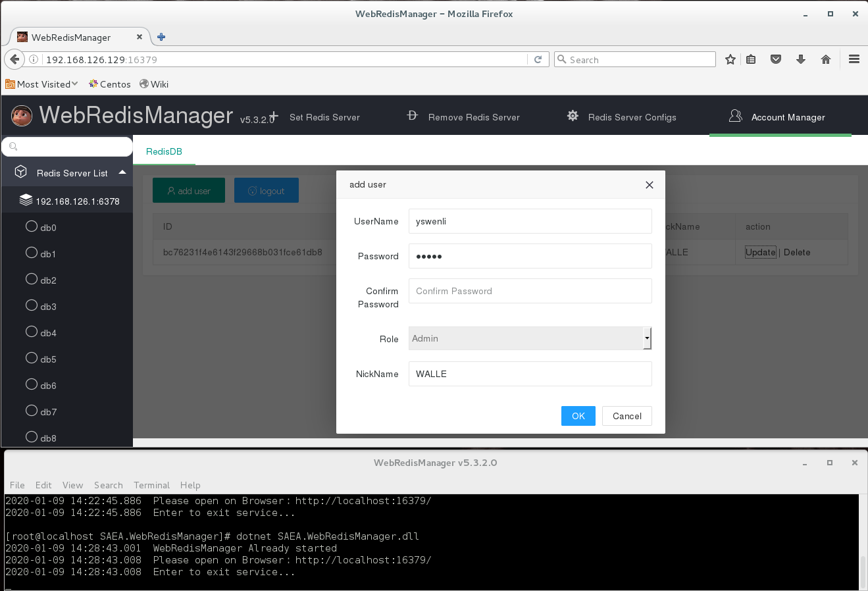Open Account Manager menu item
The image size is (868, 591).
[788, 117]
